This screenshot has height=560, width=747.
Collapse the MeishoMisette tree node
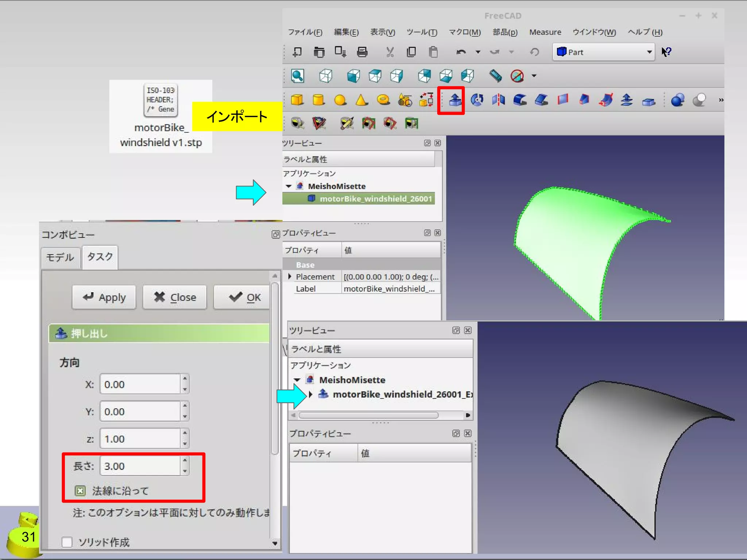tap(289, 186)
